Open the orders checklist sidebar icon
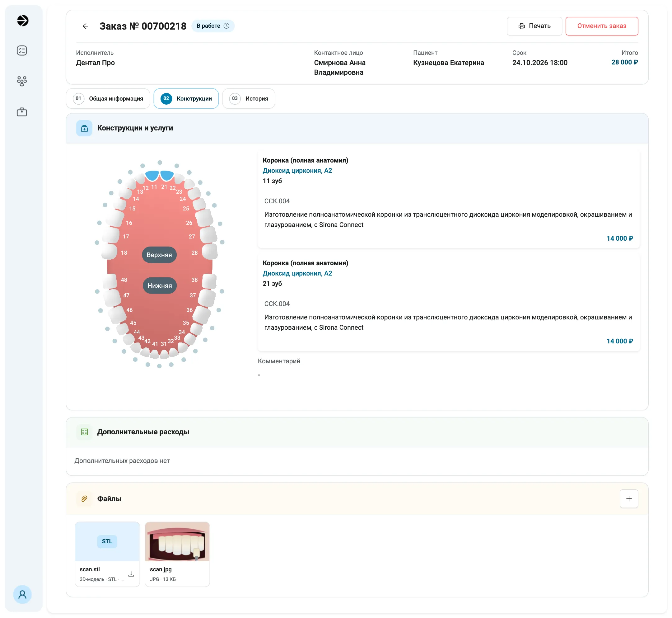Screen dimensions: 672x618 point(22,50)
